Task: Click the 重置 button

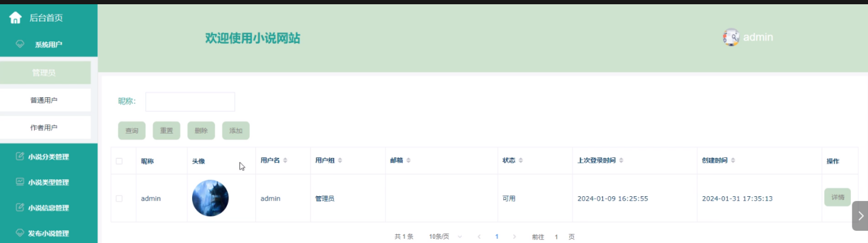Action: click(166, 131)
